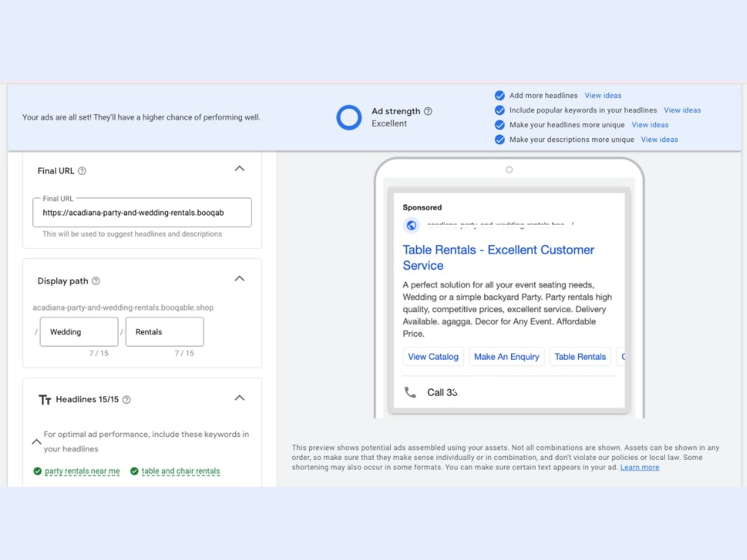Click the table and chair rentals keyword
This screenshot has width=747, height=560.
tap(181, 471)
